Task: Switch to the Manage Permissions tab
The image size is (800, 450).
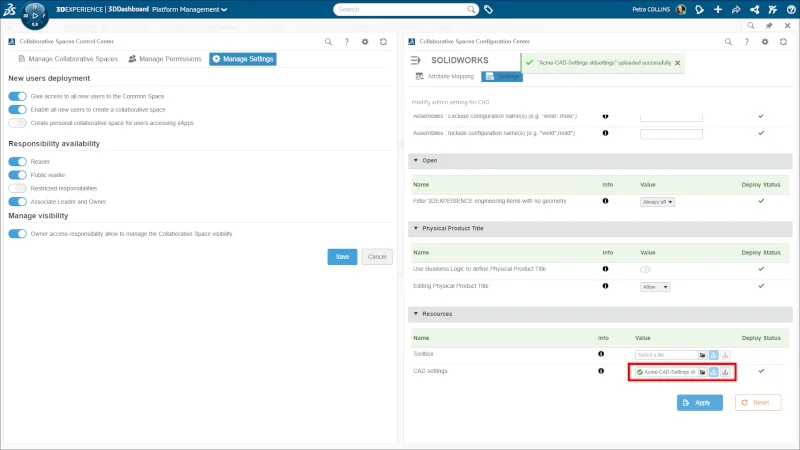Action: click(x=164, y=59)
